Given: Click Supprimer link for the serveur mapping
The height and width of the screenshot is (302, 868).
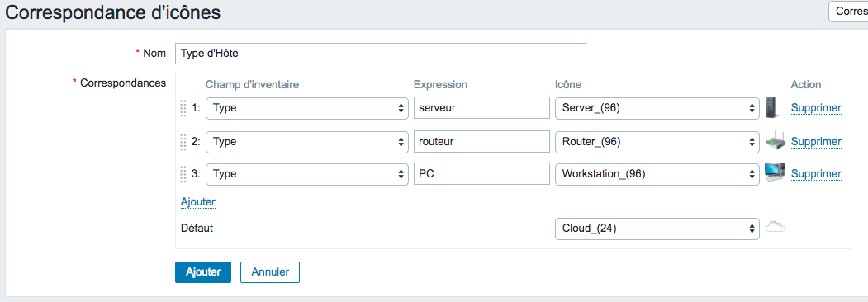Looking at the screenshot, I should click(x=816, y=108).
